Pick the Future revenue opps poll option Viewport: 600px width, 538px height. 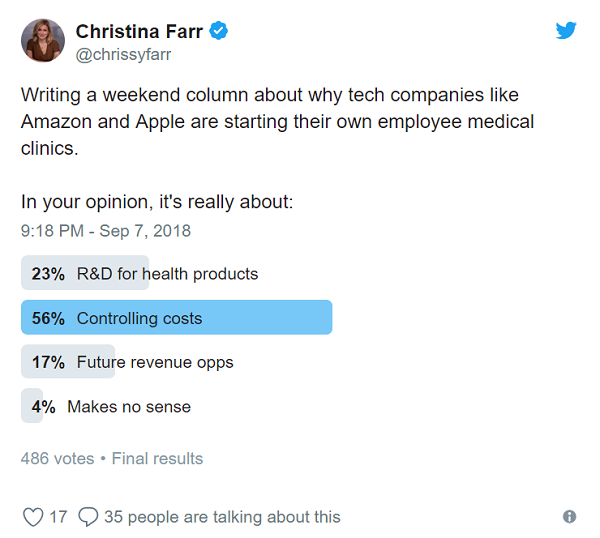[x=155, y=362]
